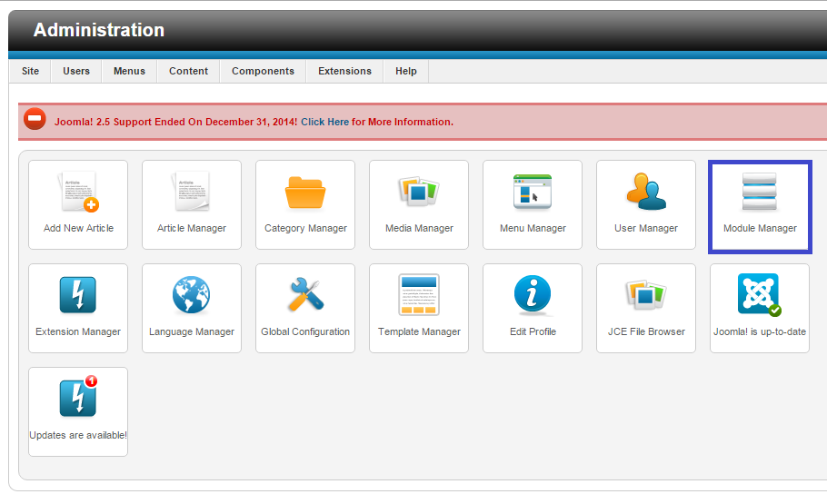This screenshot has height=504, width=827.
Task: Follow the Click Here link
Action: [x=325, y=122]
